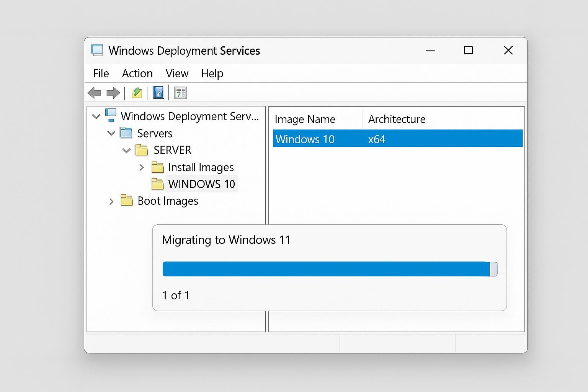588x392 pixels.
Task: Click the Forward arrow toolbar icon
Action: click(113, 93)
